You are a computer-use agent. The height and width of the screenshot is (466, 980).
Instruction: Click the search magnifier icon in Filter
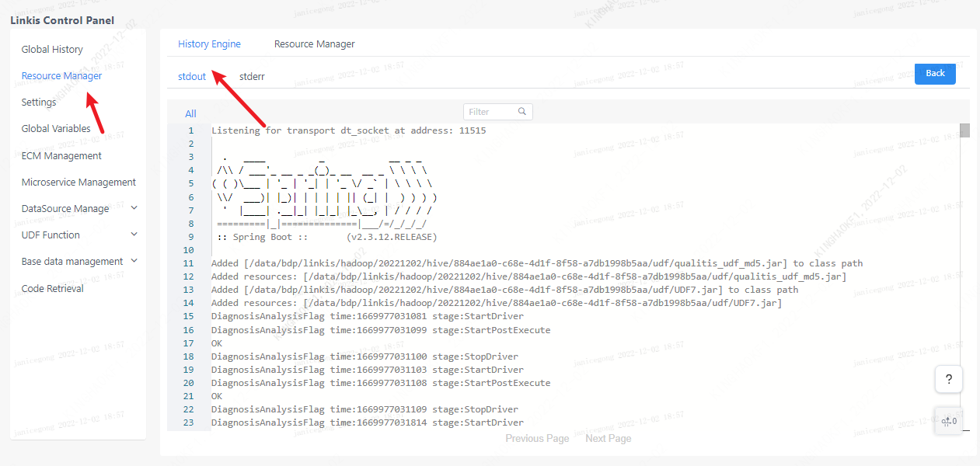523,112
